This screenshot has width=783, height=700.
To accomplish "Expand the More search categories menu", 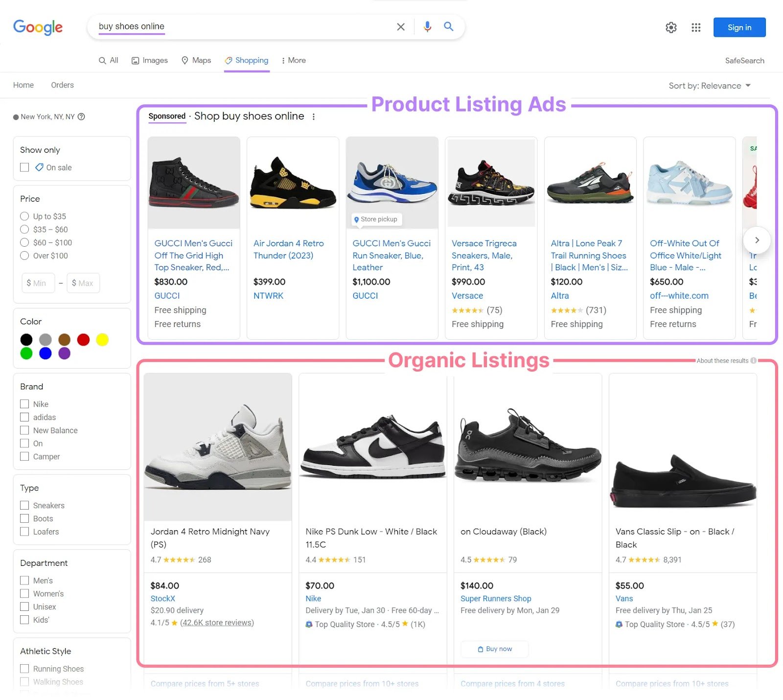I will (x=294, y=60).
